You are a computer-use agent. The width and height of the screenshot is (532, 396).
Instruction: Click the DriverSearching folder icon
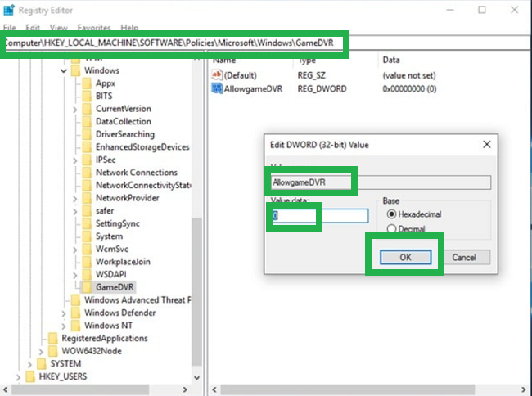[x=88, y=134]
